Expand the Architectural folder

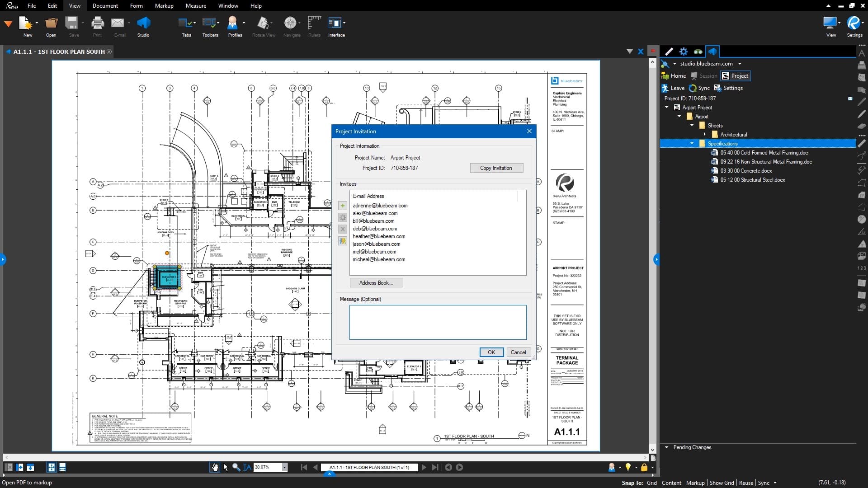click(704, 134)
